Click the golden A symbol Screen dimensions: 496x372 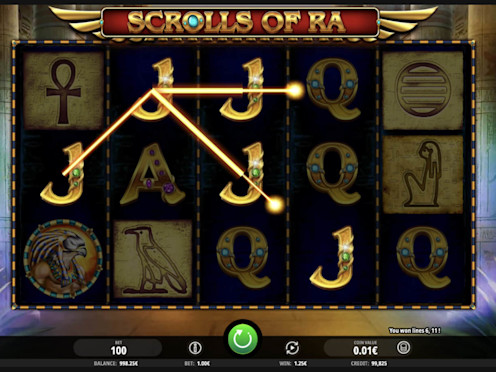[152, 174]
